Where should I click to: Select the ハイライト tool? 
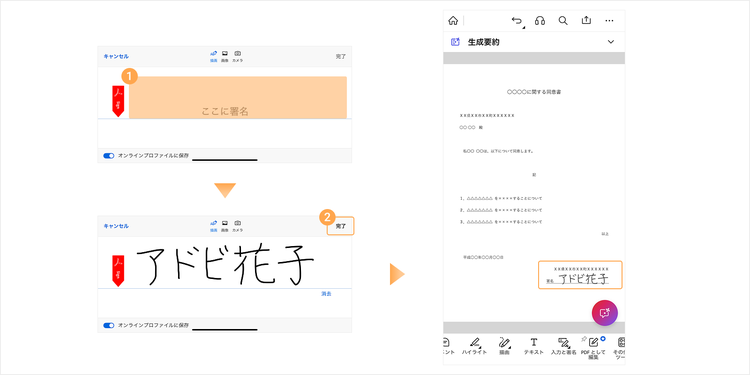point(474,346)
